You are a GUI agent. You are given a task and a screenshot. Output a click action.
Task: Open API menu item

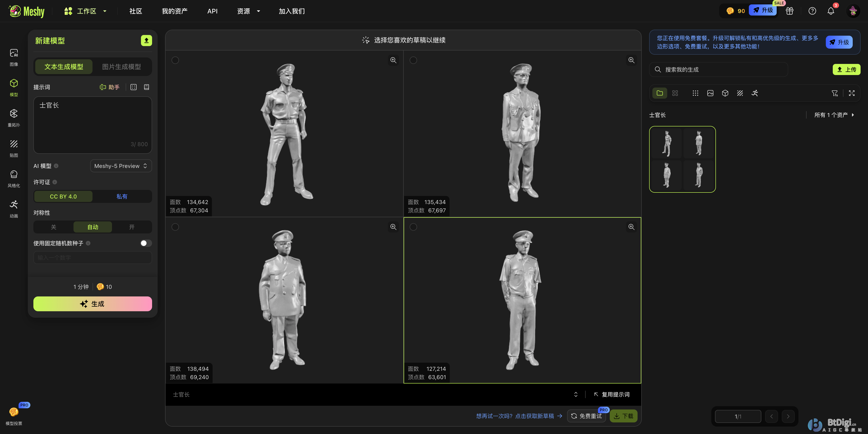(x=212, y=11)
